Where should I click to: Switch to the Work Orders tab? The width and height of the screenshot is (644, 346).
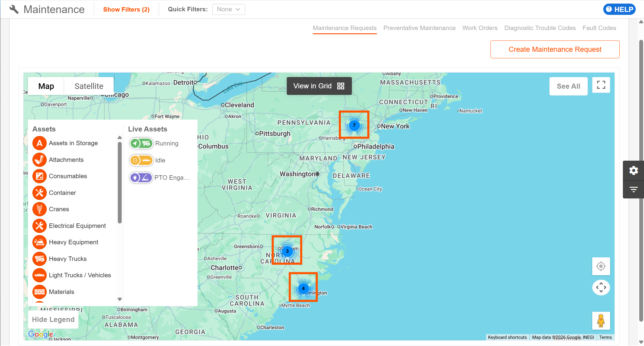480,28
